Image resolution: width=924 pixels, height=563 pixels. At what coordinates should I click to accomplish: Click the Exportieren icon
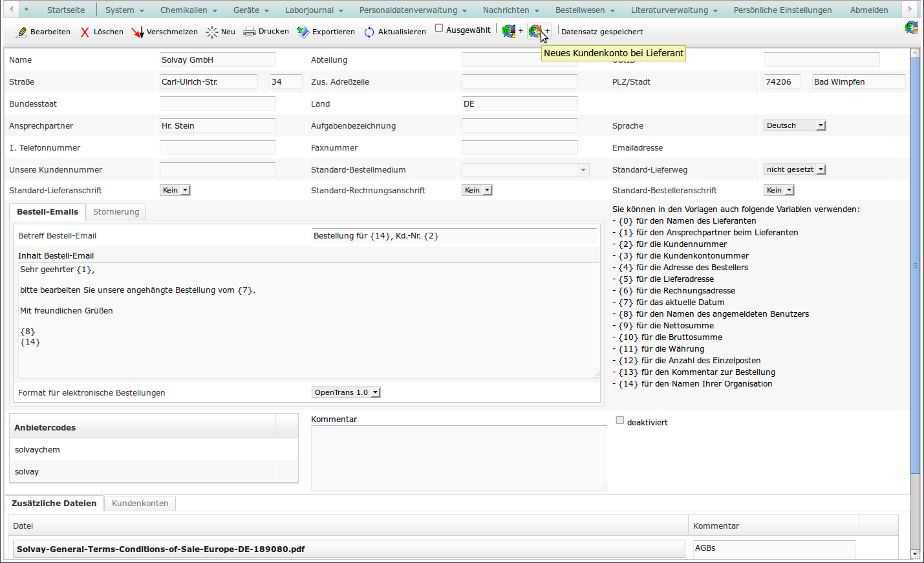coord(303,32)
